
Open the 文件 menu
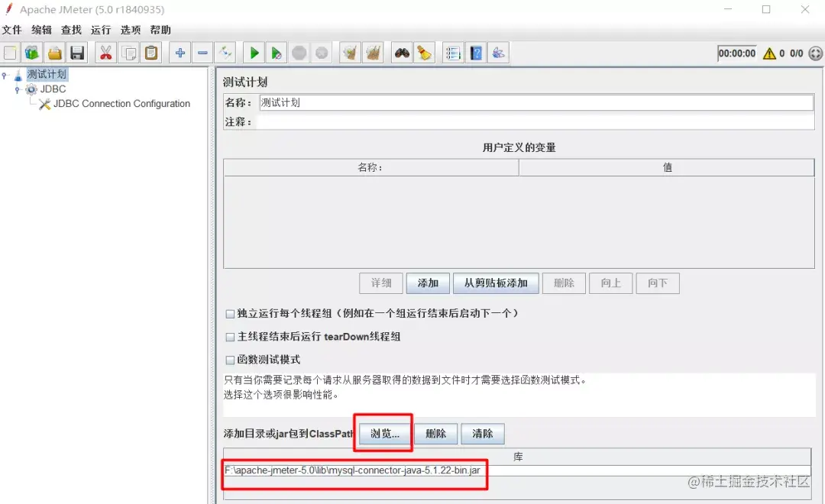(12, 30)
